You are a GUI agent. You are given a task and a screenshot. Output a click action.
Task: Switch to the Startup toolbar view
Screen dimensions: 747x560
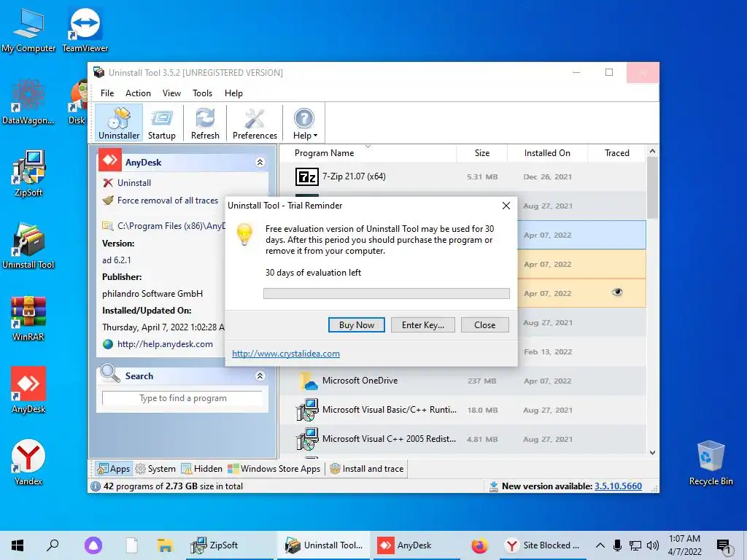point(162,122)
